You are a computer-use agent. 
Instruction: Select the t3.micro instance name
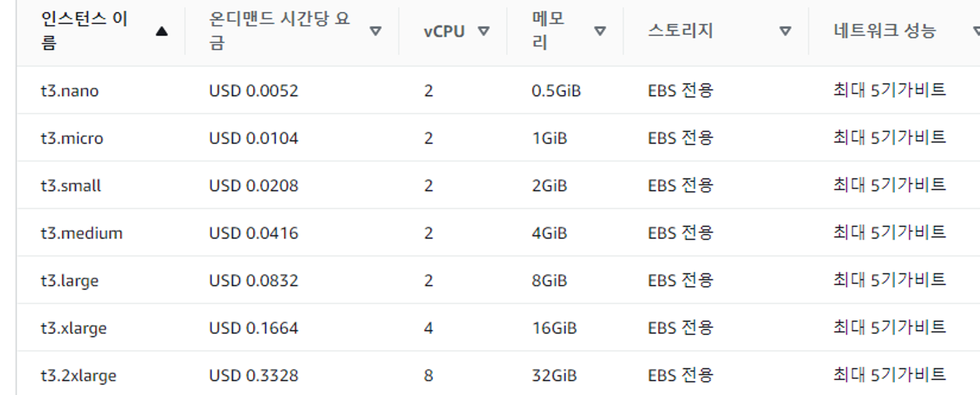(x=72, y=138)
